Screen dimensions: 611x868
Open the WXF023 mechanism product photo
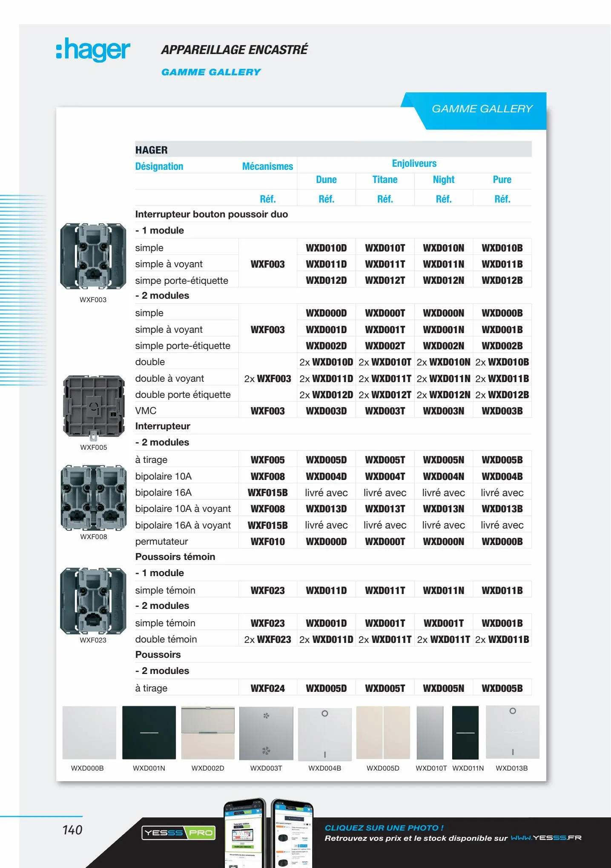point(93,601)
